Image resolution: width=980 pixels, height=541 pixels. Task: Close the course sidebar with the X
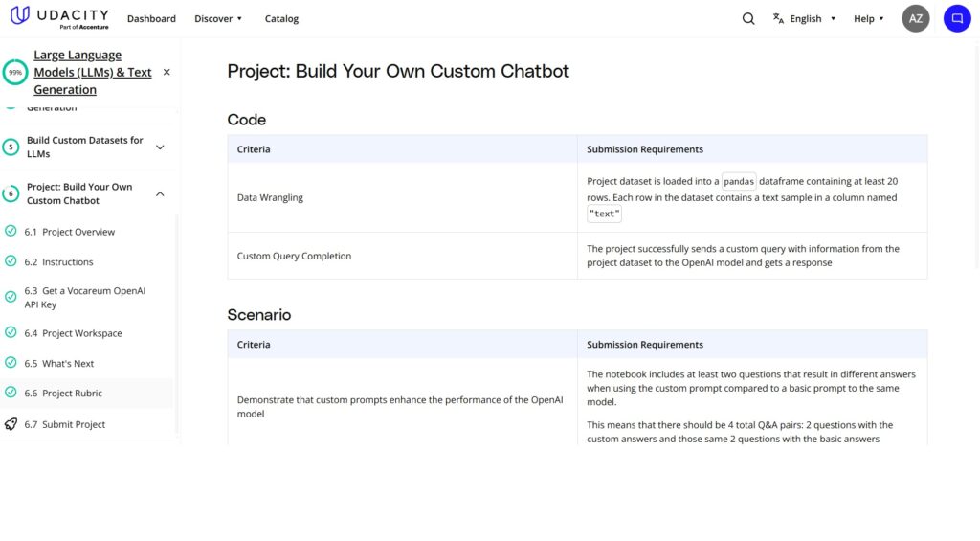click(x=167, y=72)
